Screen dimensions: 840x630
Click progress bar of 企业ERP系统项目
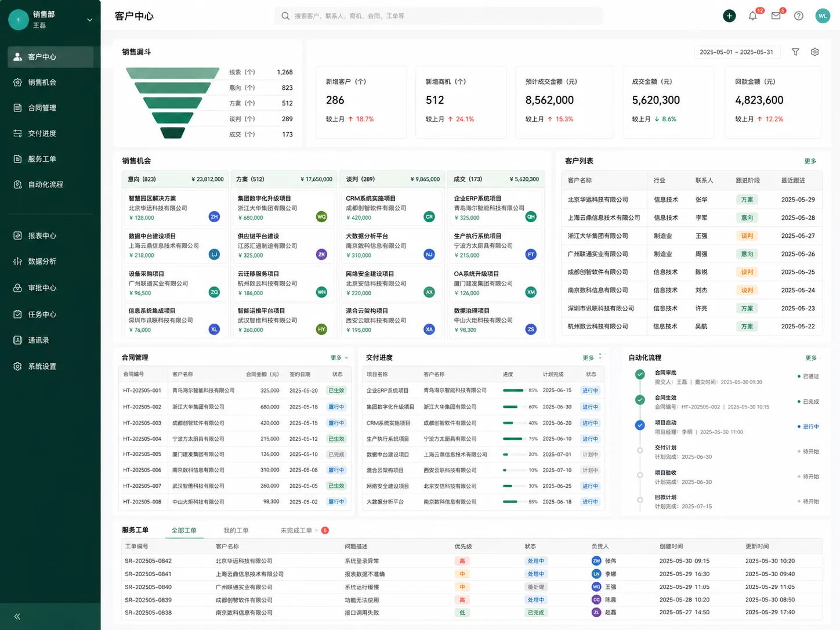tap(513, 390)
